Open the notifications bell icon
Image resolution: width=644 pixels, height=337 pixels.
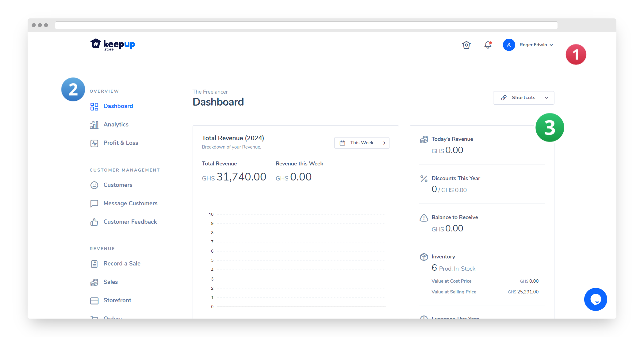coord(488,45)
